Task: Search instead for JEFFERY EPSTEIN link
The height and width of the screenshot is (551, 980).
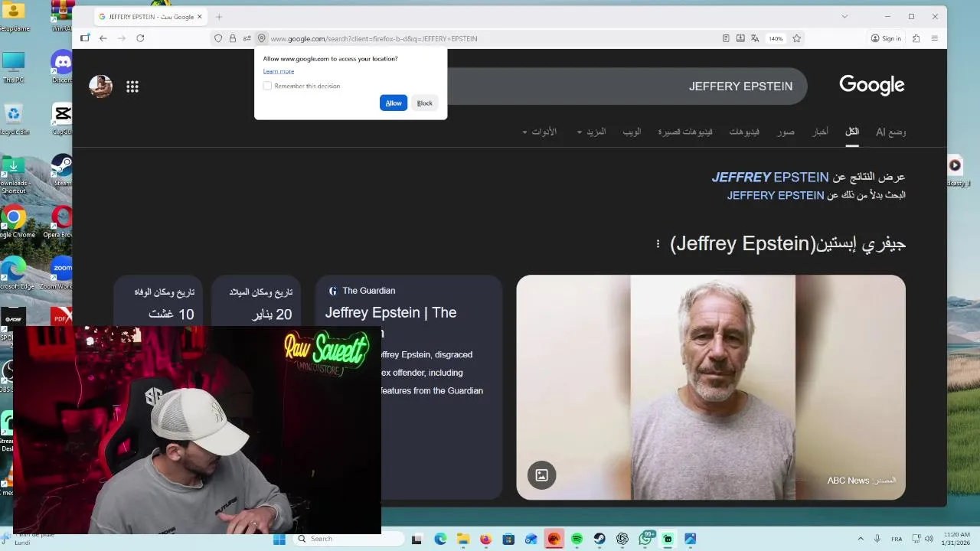Action: click(776, 195)
